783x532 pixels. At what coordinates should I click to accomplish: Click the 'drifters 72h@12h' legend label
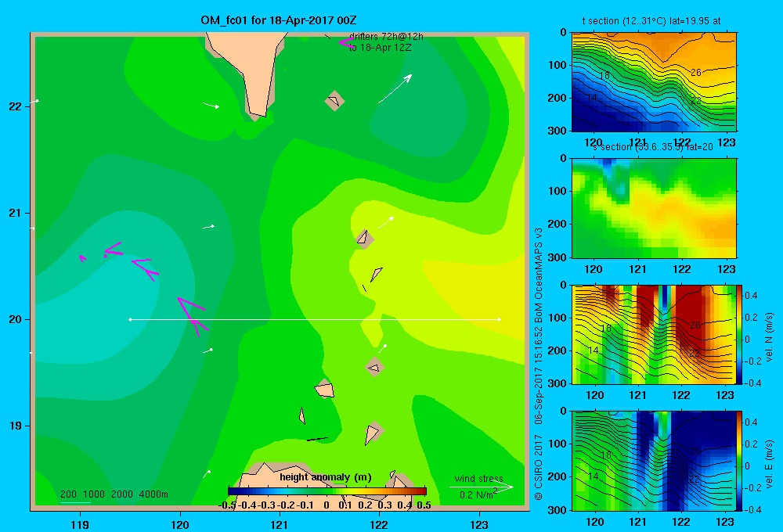click(386, 37)
